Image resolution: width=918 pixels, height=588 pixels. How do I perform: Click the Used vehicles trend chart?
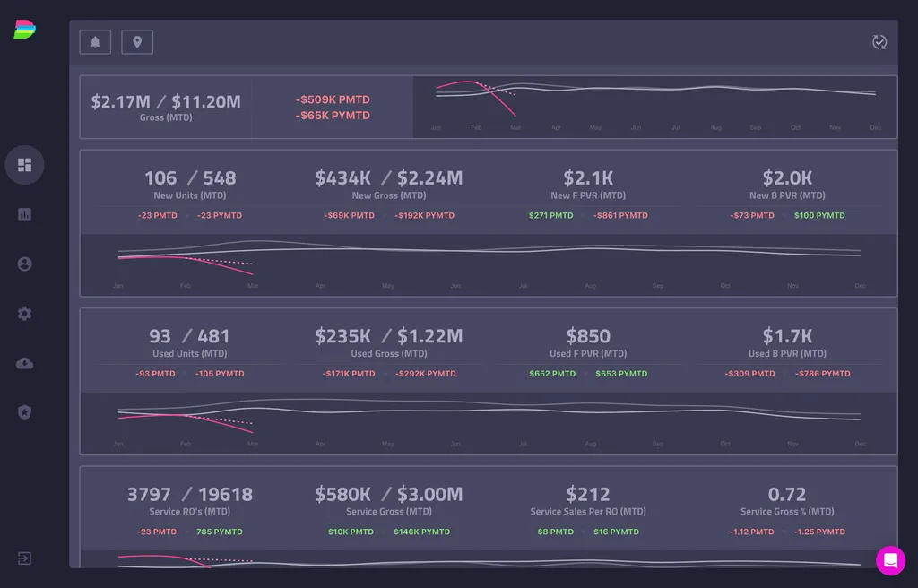point(489,423)
